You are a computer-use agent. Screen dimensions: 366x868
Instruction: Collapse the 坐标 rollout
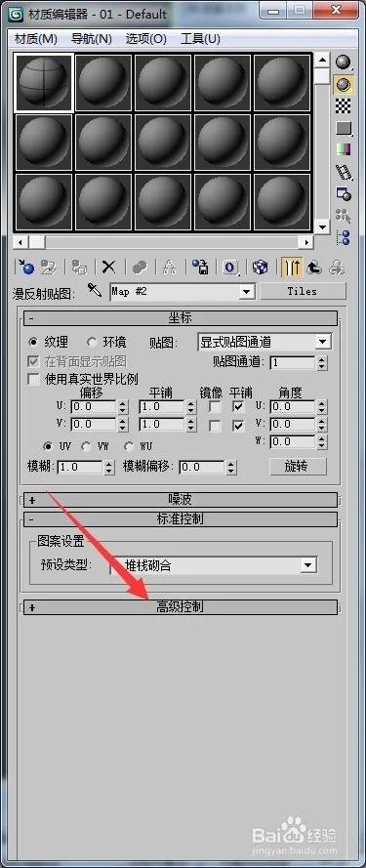[181, 318]
